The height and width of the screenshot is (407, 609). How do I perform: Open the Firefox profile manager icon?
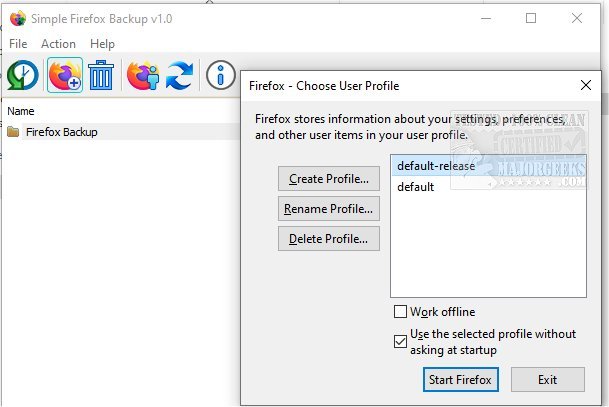click(x=143, y=75)
